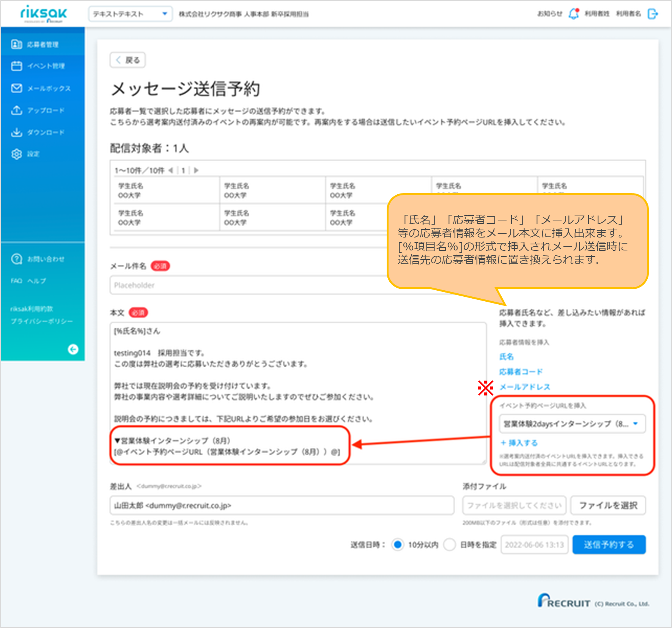
Task: Go to next page of recipients
Action: coord(196,170)
